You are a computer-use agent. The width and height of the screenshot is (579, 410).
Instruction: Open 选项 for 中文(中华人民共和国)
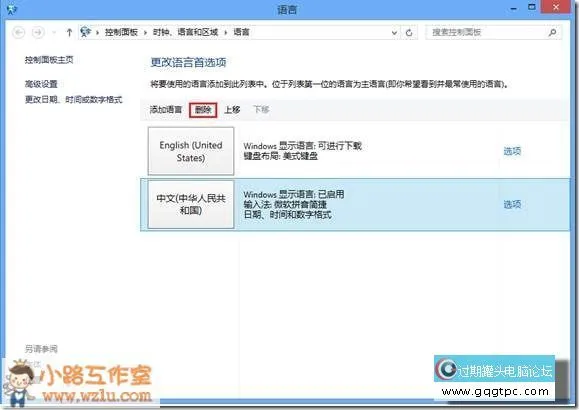(512, 204)
